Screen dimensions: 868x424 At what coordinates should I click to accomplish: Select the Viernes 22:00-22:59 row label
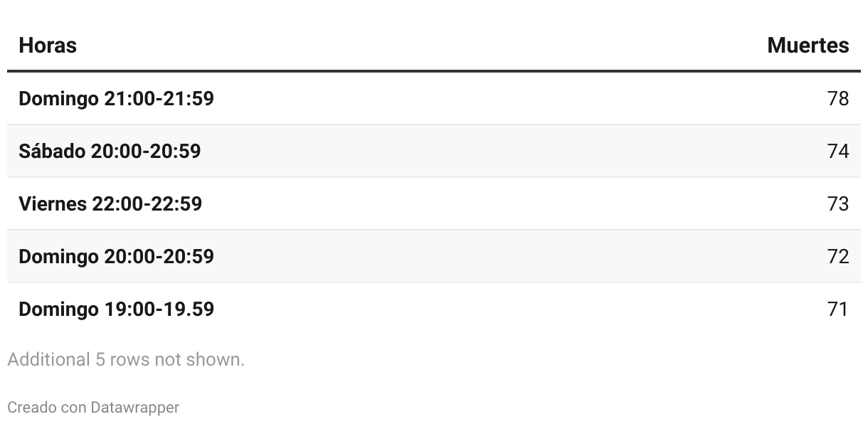pos(110,203)
